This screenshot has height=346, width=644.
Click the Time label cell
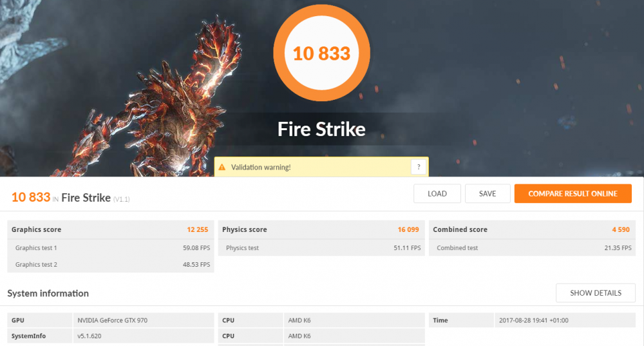461,320
